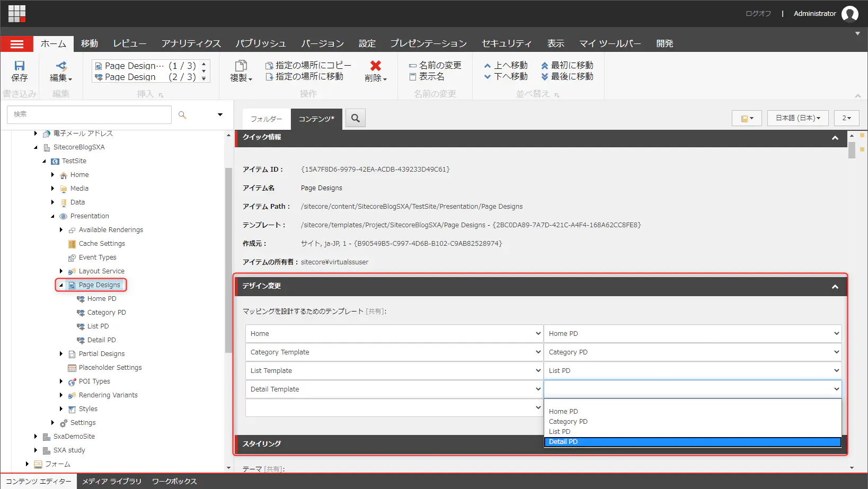Select Category PD in dropdown list
The width and height of the screenshot is (868, 489).
(x=693, y=422)
